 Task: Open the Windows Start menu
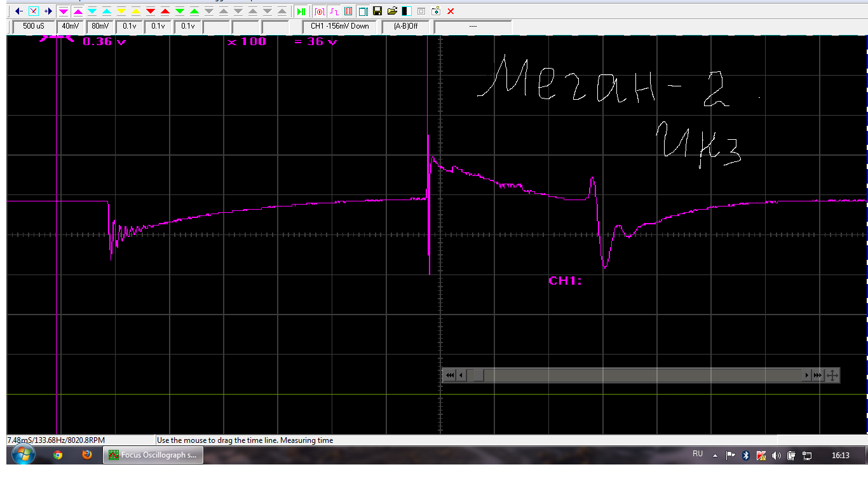pyautogui.click(x=23, y=455)
